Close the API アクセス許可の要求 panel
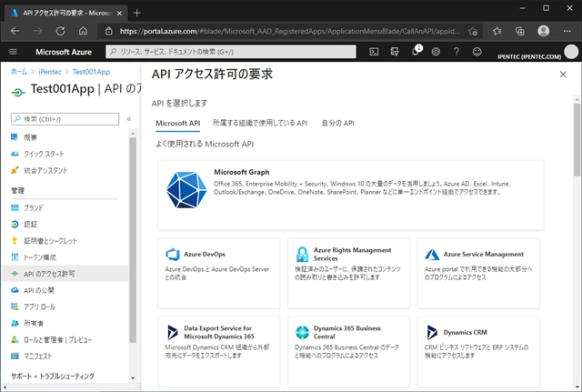Viewport: 582px width, 392px height. (563, 75)
